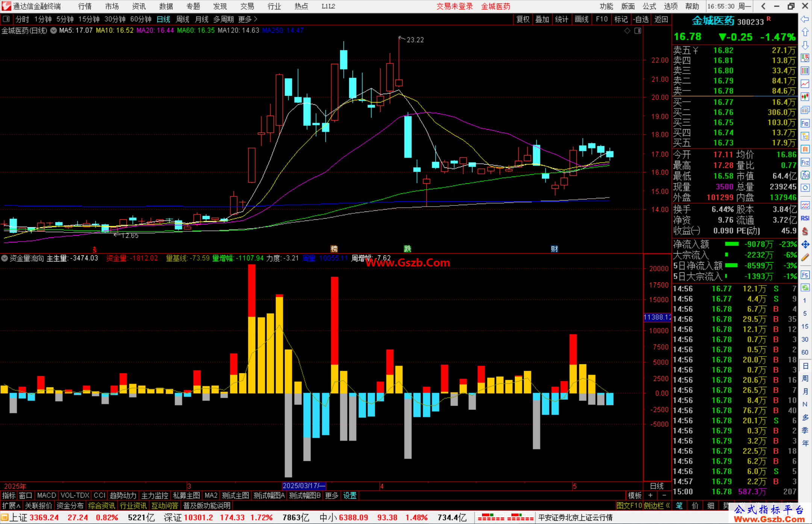The height and width of the screenshot is (524, 812).
Task: Switch to the MACD indicator tab
Action: click(47, 495)
